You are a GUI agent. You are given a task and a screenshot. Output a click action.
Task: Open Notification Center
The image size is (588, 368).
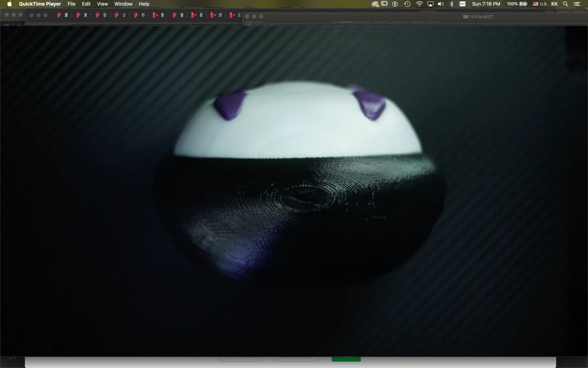pyautogui.click(x=577, y=4)
